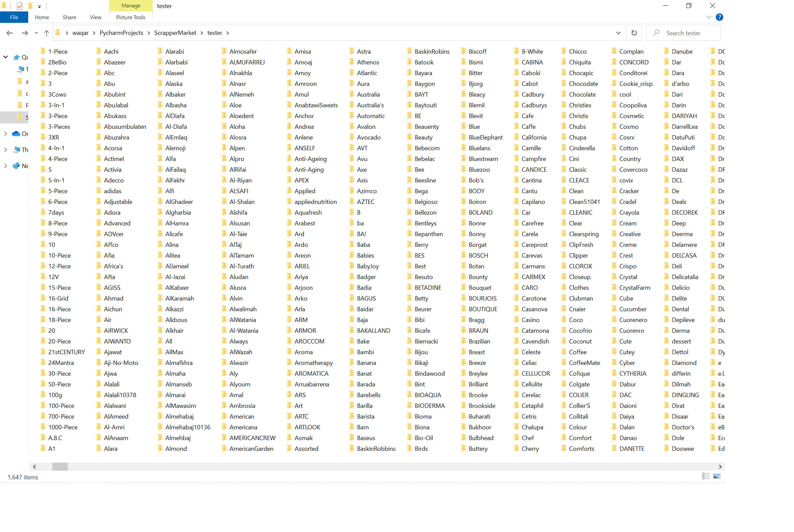Navigate to PycharmProjects in address bar

tap(121, 33)
